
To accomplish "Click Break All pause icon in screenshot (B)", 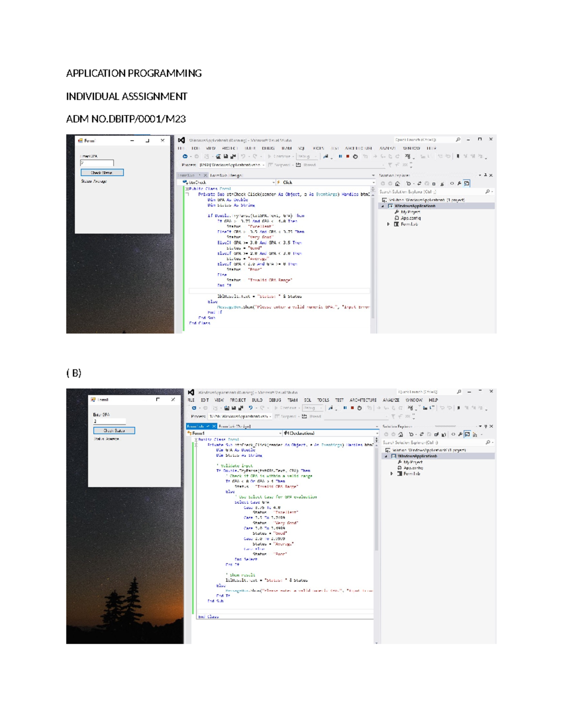I will click(345, 408).
